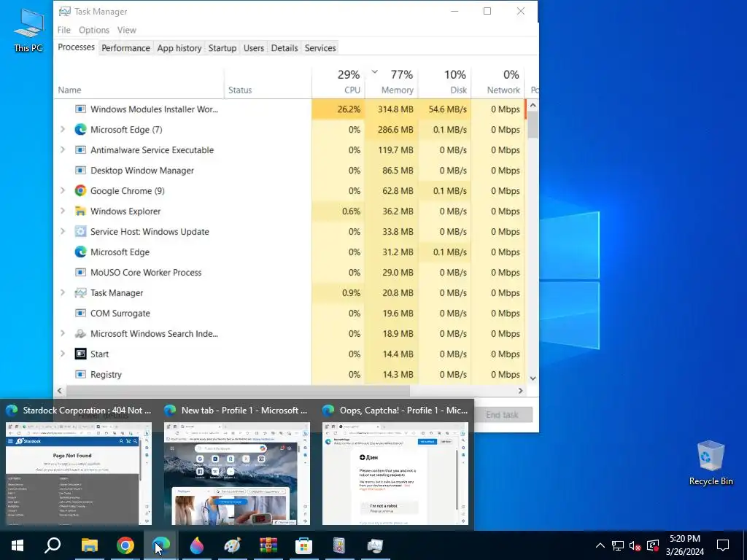The width and height of the screenshot is (747, 560).
Task: Click the horizontal scrollbar left arrow
Action: tap(60, 391)
